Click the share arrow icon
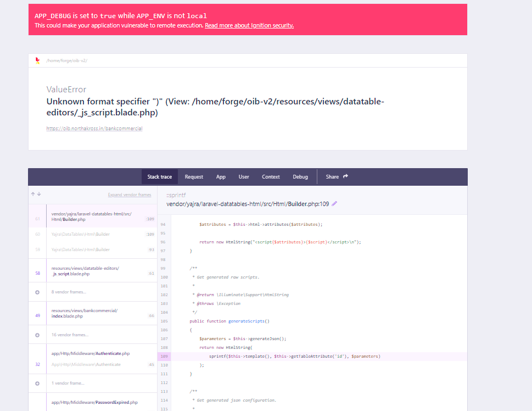Screen dimensions: 532x411 point(345,176)
